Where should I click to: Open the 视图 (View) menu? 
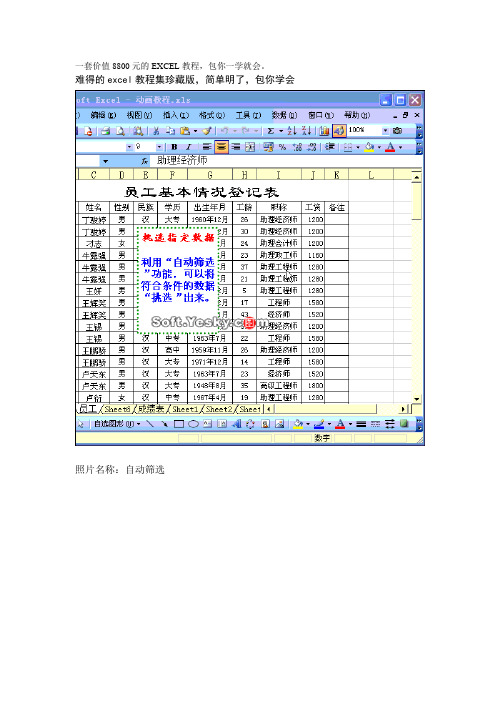coord(139,116)
